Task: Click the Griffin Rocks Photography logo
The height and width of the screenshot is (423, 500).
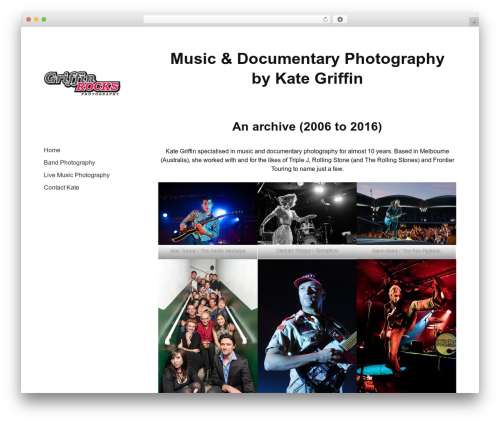Action: click(82, 83)
